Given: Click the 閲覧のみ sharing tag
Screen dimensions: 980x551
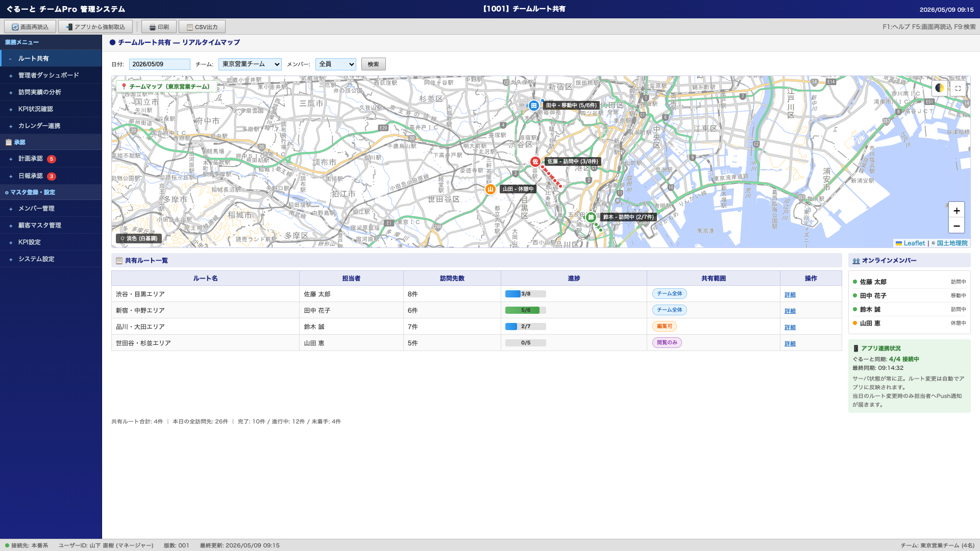Looking at the screenshot, I should pyautogui.click(x=667, y=343).
